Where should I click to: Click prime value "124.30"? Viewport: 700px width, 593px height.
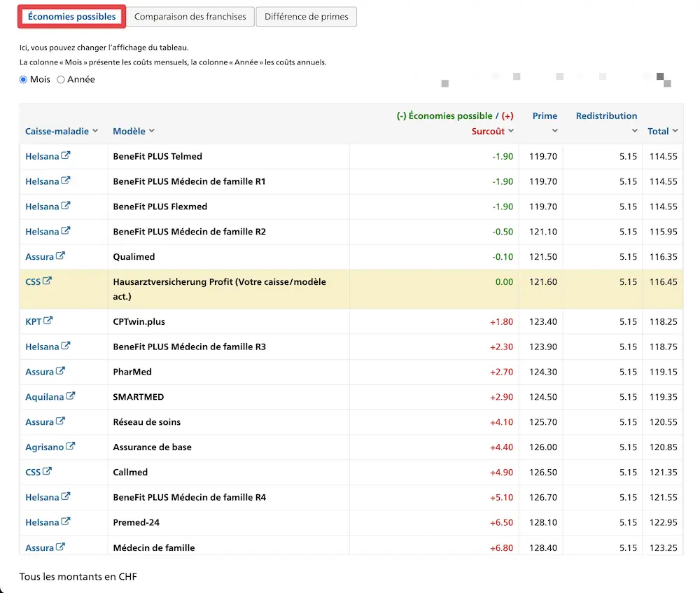(543, 372)
